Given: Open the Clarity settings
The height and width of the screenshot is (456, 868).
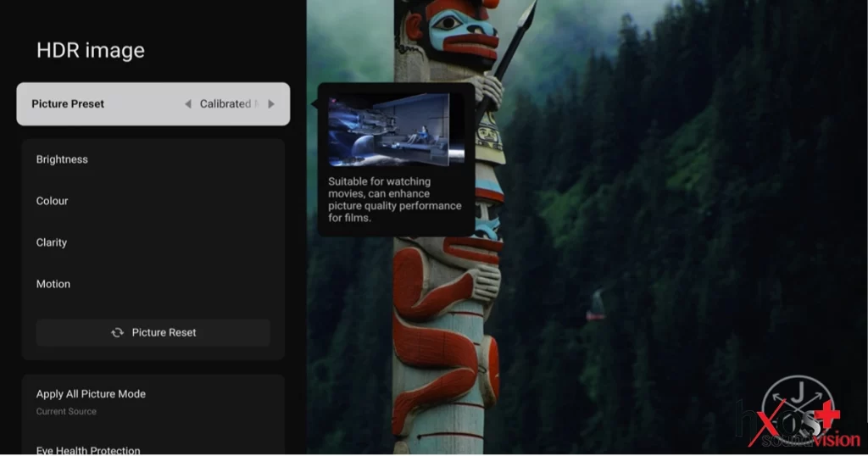Looking at the screenshot, I should click(52, 242).
